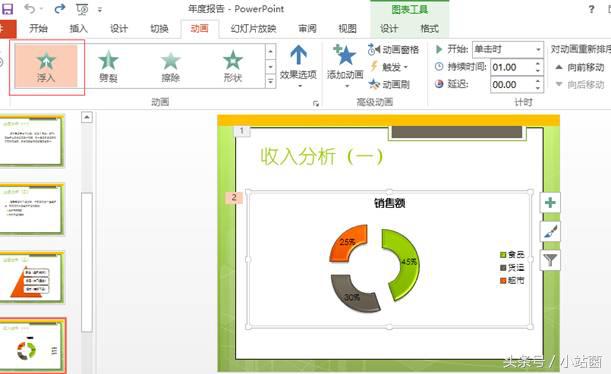This screenshot has width=611, height=374.
Task: Increase the animation duration value
Action: [538, 64]
